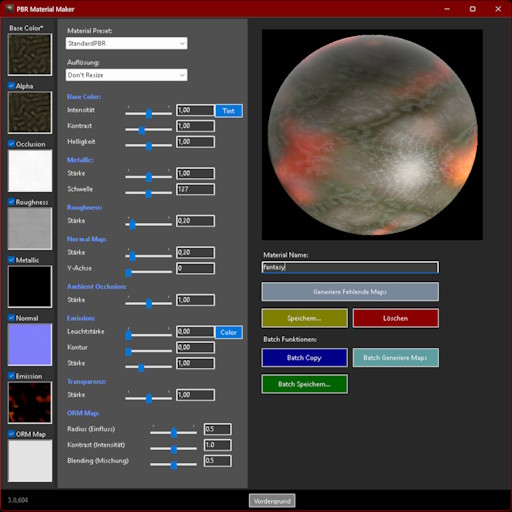The width and height of the screenshot is (512, 512).
Task: Click the Occlusion map thumbnail
Action: pyautogui.click(x=30, y=170)
